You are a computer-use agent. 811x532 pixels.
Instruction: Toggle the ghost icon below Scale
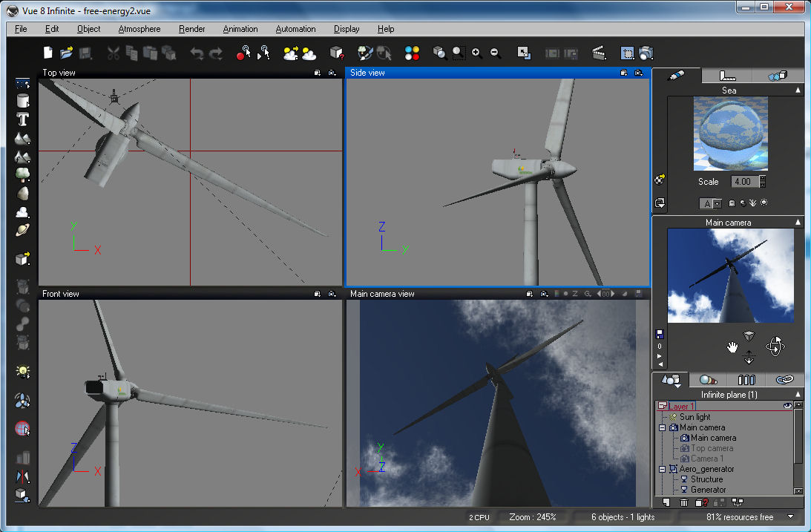click(x=732, y=203)
